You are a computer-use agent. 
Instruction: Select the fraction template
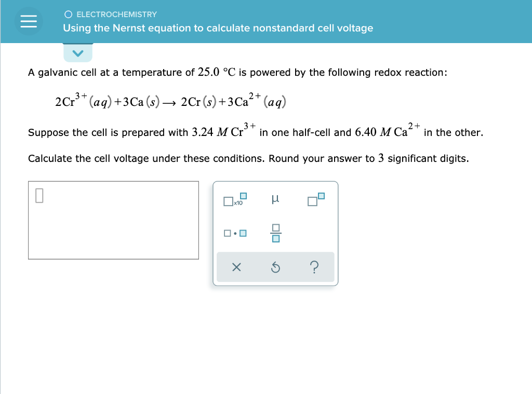[276, 233]
